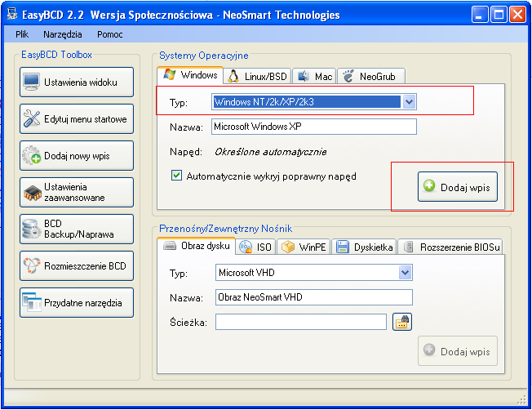The width and height of the screenshot is (532, 410).
Task: Open the Ustawienia widoku toolbox button
Action: (x=77, y=82)
